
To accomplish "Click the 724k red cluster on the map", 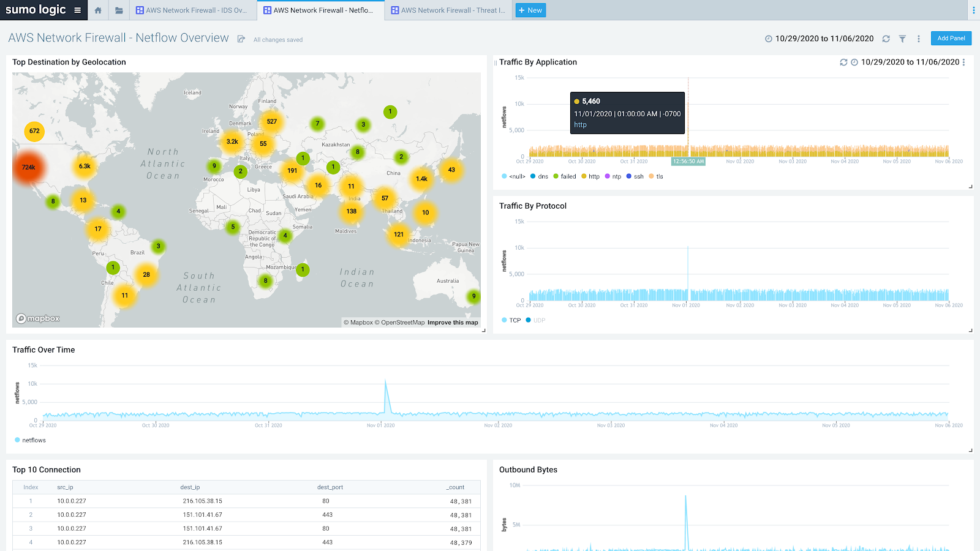I will tap(29, 167).
